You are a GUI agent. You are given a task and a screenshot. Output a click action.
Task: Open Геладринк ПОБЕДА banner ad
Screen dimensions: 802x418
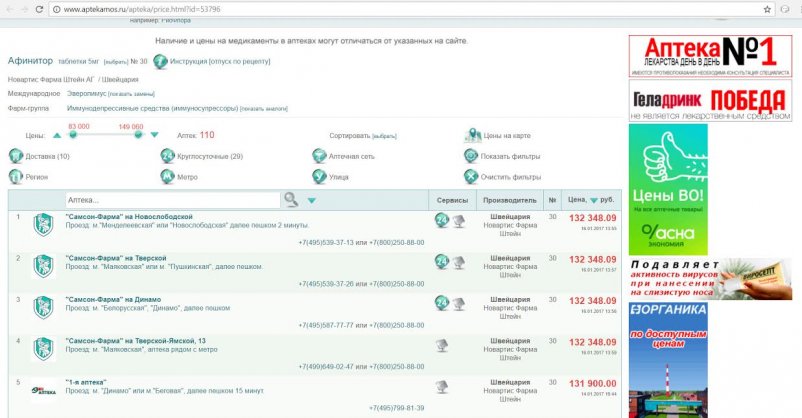tap(710, 101)
